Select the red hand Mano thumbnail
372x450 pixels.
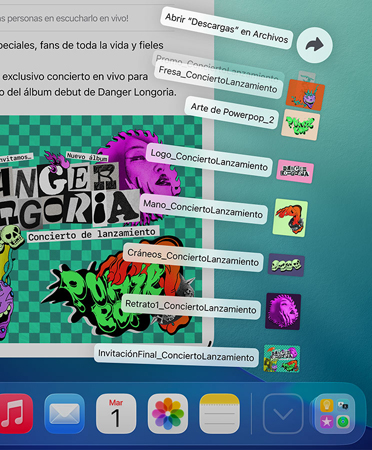(x=290, y=218)
